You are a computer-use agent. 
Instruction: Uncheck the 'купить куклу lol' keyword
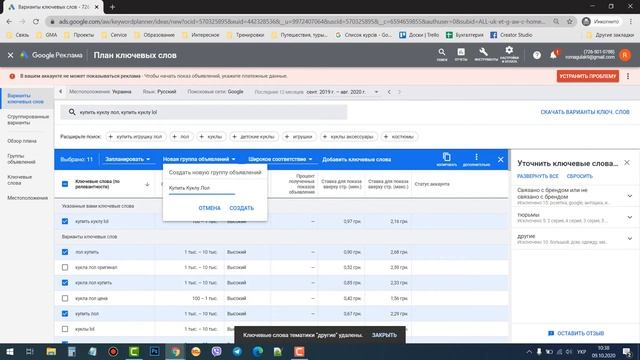(x=65, y=221)
